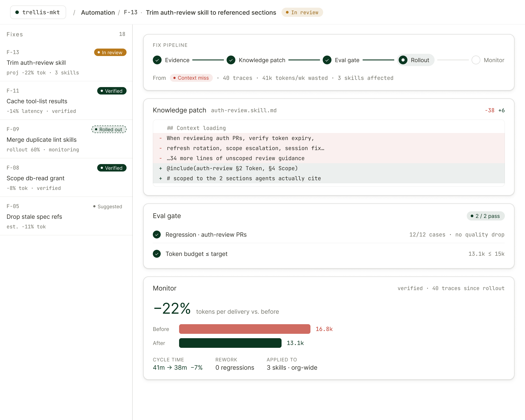Open the trellis-mkt workspace switcher
The height and width of the screenshot is (420, 525).
point(38,12)
